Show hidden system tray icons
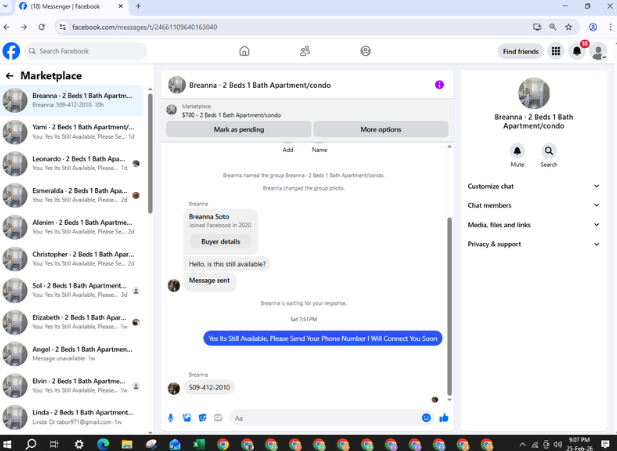The image size is (617, 451). click(x=522, y=445)
